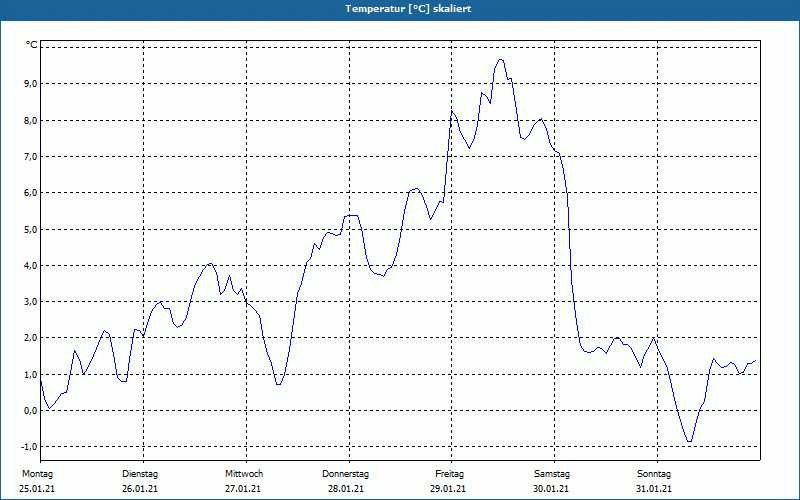Click the chart title 'Temperatur [°C] skaliert'

click(x=408, y=9)
